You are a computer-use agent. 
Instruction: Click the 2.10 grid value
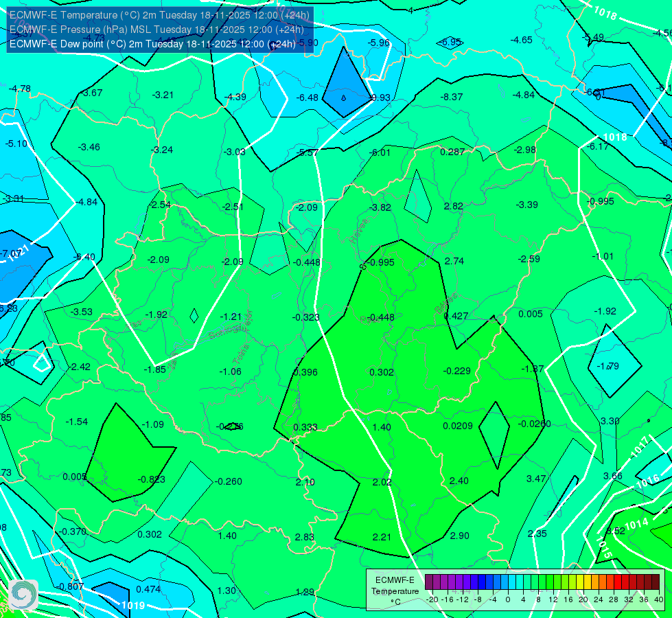305,482
